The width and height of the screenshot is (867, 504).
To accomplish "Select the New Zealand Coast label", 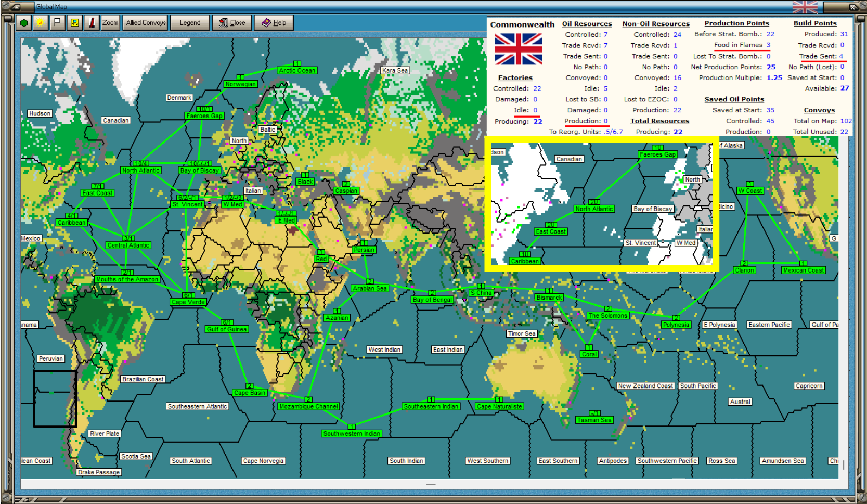I will (645, 386).
